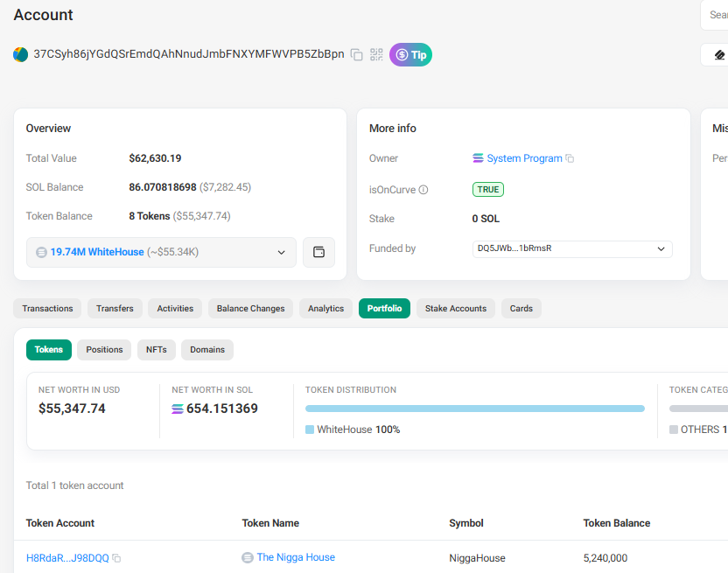Open The Nigga House token link
This screenshot has width=728, height=573.
click(x=296, y=557)
